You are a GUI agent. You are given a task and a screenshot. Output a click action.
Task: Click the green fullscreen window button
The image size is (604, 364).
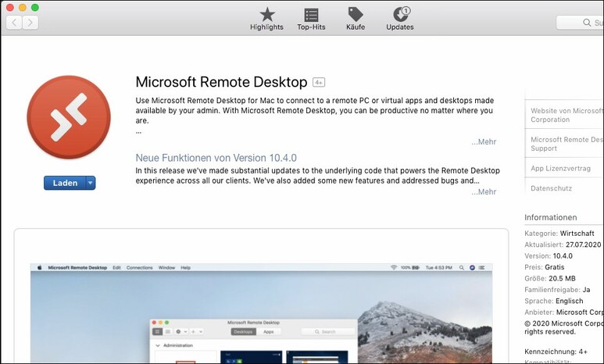34,7
